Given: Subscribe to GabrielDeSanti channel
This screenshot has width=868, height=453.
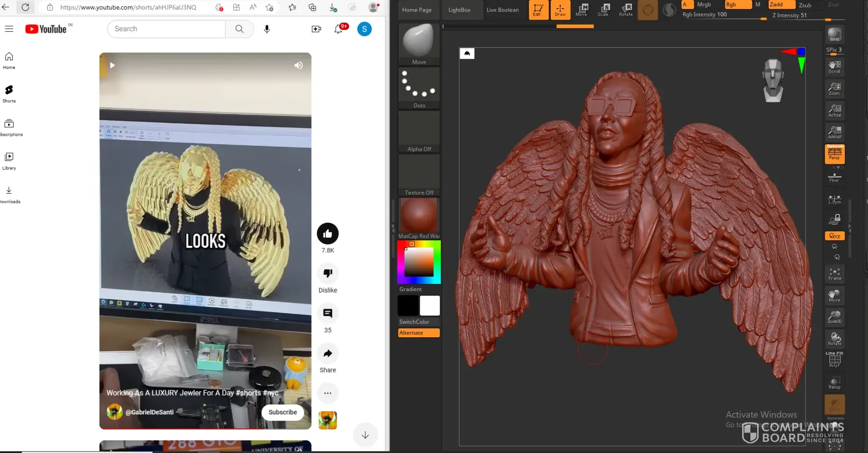Looking at the screenshot, I should [x=283, y=413].
